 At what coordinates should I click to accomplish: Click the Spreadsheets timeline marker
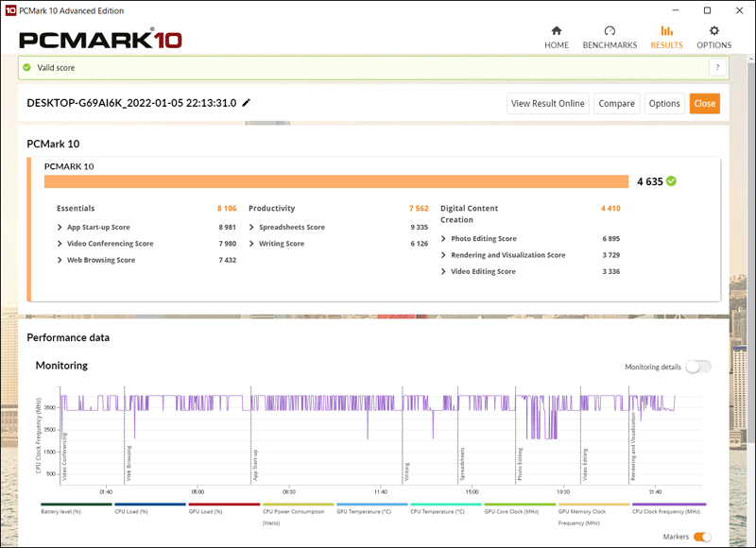pos(462,464)
